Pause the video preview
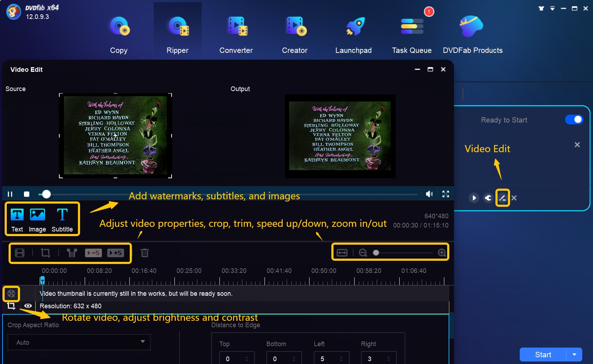This screenshot has height=364, width=593. pyautogui.click(x=10, y=194)
